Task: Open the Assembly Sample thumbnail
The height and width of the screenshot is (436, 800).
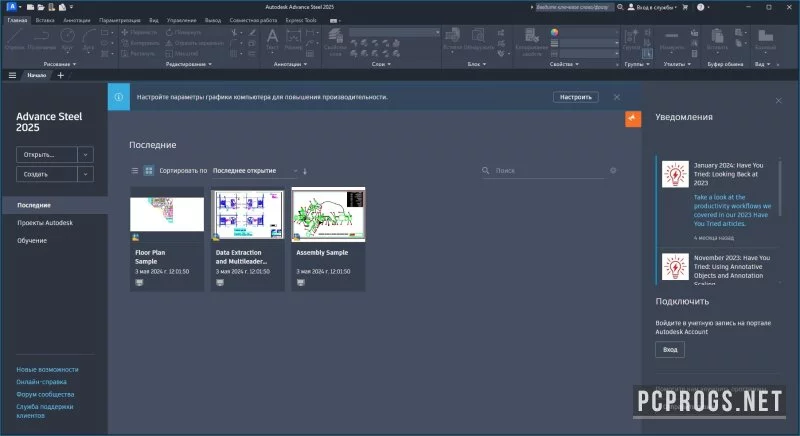Action: [328, 215]
